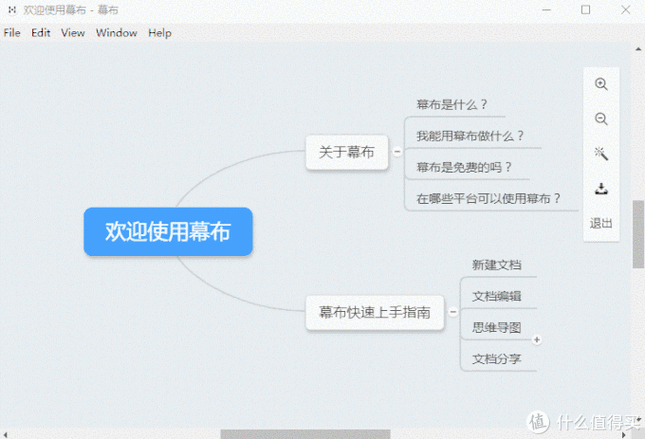Zoom in on the mind map

coord(601,84)
